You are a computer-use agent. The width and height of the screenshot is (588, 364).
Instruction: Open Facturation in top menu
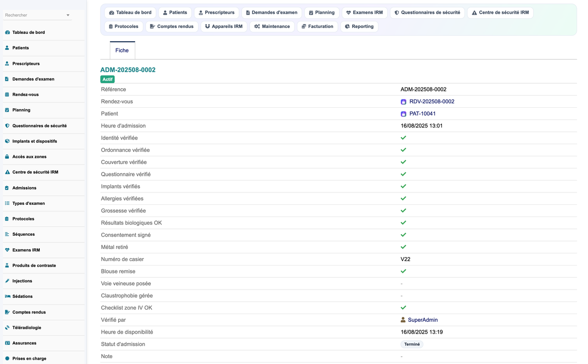click(317, 26)
